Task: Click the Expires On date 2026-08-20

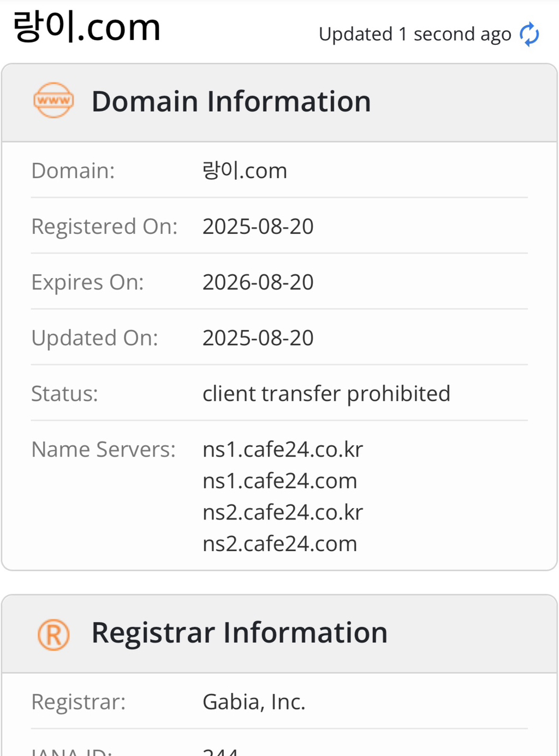Action: point(258,282)
